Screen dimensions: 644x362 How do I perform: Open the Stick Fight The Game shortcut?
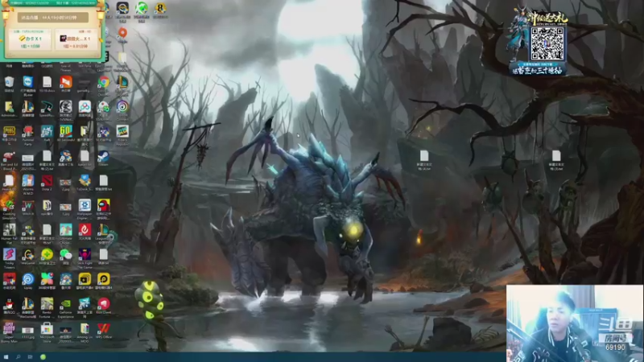85,254
